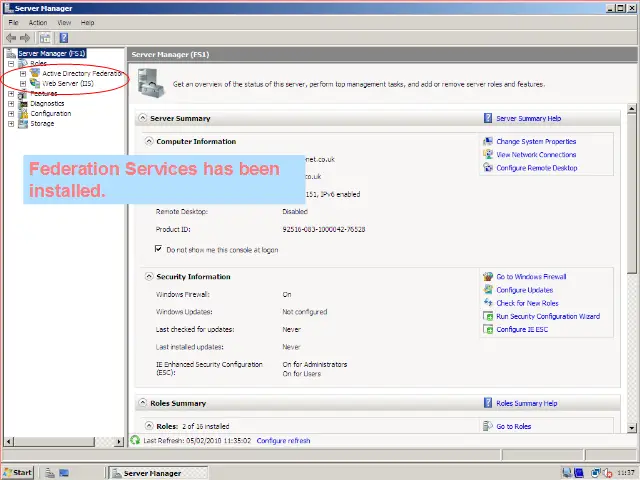Click the Go to Windows Firewall icon
Image resolution: width=640 pixels, height=480 pixels.
(488, 276)
